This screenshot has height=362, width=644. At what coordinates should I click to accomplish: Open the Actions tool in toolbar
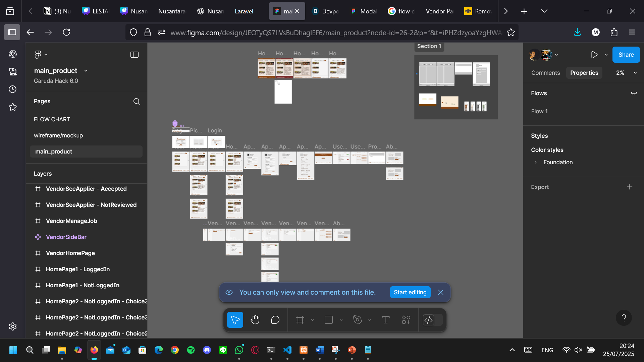click(x=406, y=320)
